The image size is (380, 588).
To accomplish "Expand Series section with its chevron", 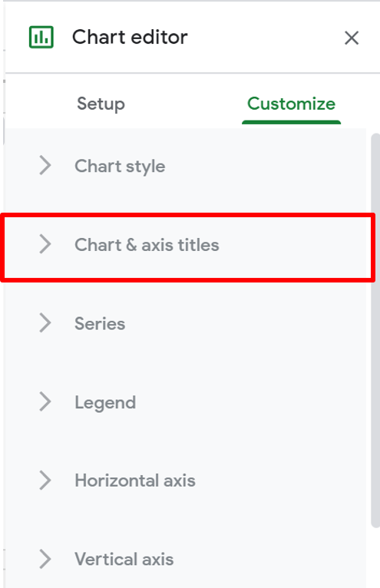I will click(45, 323).
